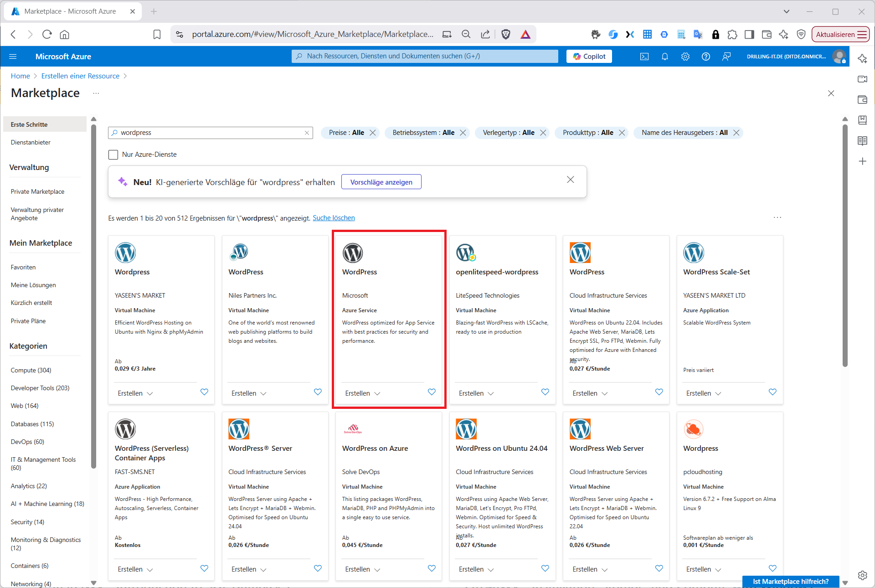The height and width of the screenshot is (588, 875).
Task: Open the results more options ellipsis
Action: (777, 217)
